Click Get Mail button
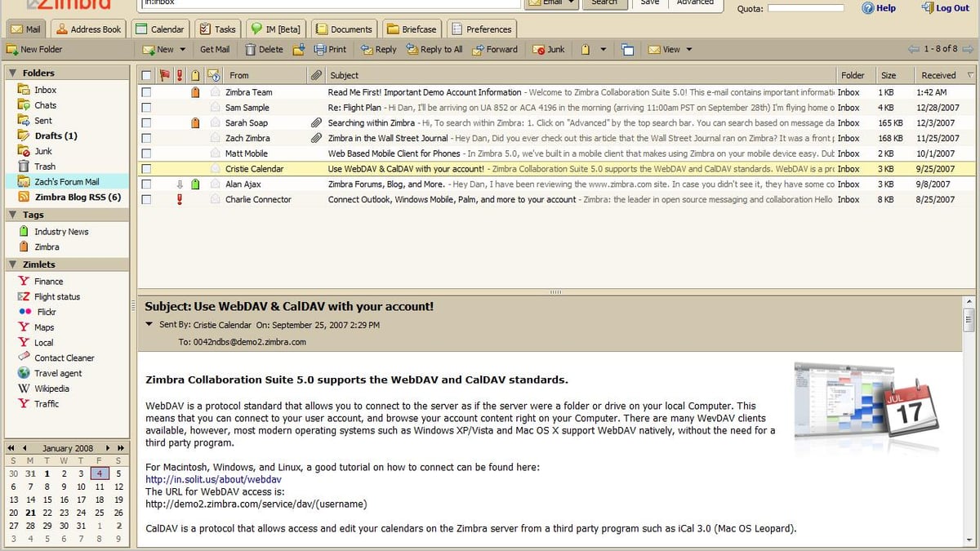 pos(215,49)
